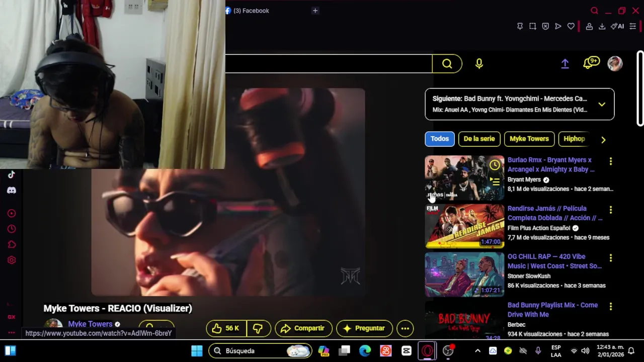Open options for Rendirse Jamás video
This screenshot has height=362, width=644.
tap(611, 210)
